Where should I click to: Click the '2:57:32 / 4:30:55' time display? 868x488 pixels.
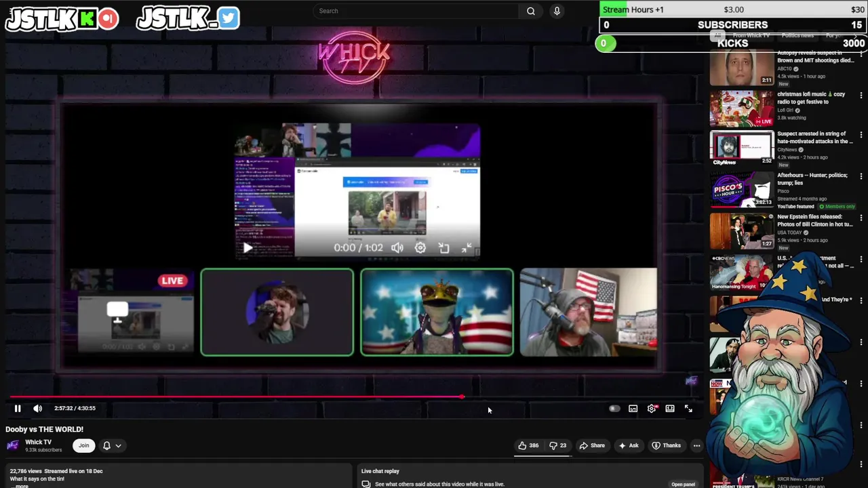click(x=75, y=408)
